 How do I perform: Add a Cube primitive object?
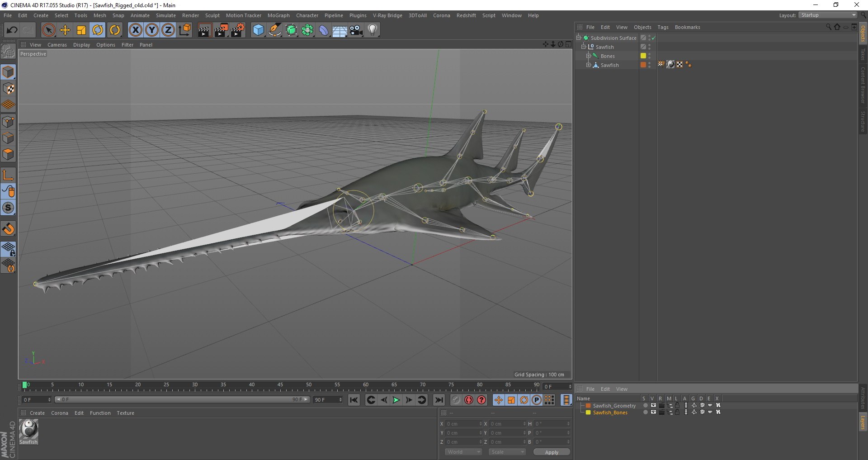click(258, 30)
